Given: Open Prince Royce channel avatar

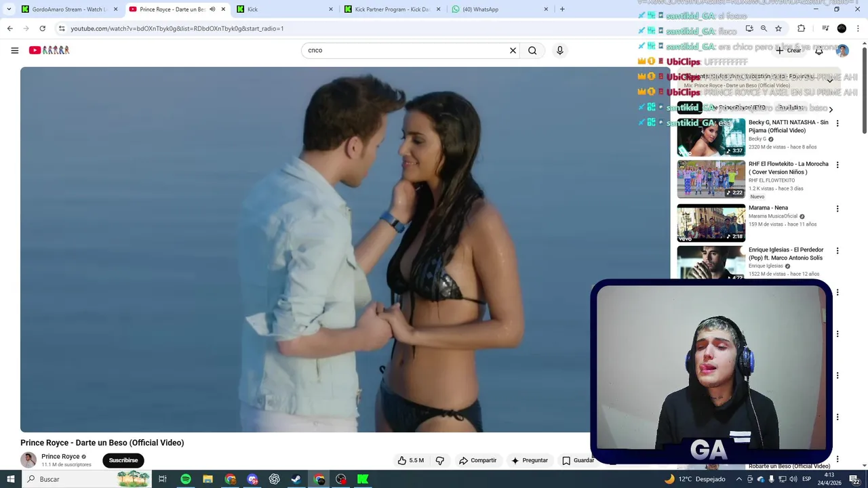Looking at the screenshot, I should 28,460.
